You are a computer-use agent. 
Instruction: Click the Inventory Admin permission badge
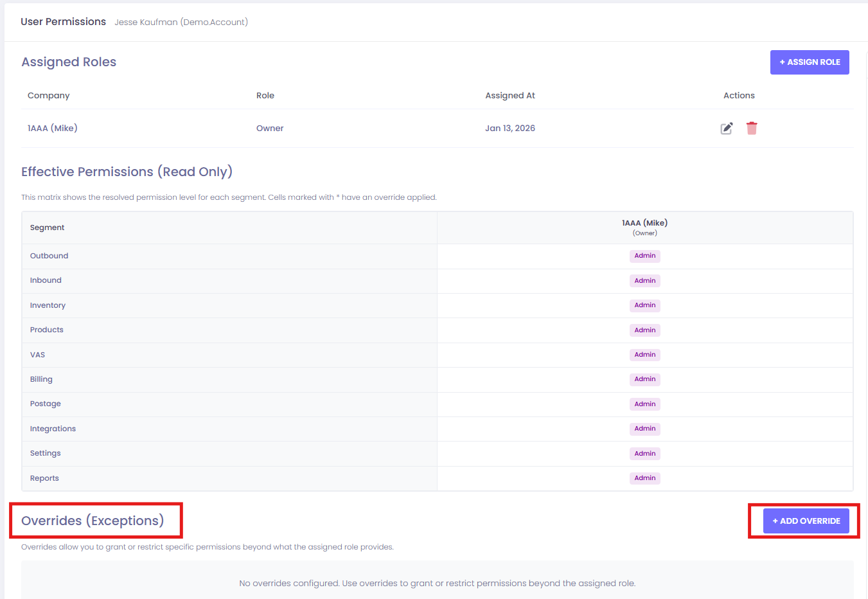pyautogui.click(x=644, y=305)
